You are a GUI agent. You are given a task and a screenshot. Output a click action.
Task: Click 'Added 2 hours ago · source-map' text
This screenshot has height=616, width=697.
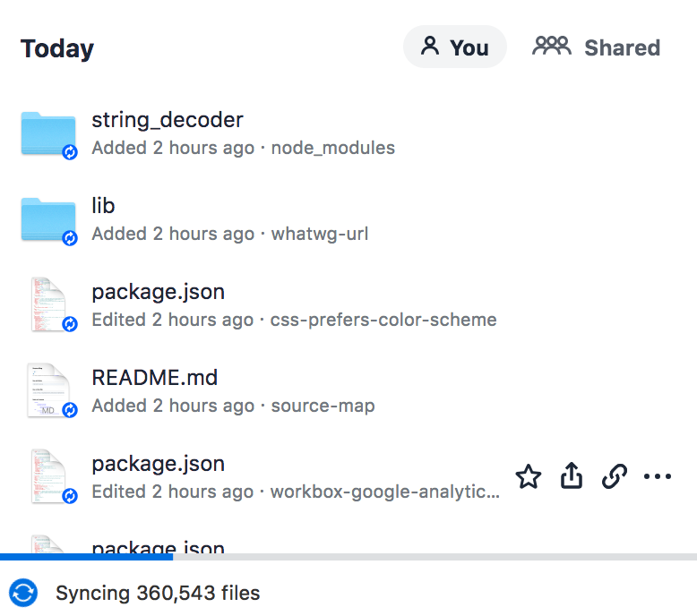pyautogui.click(x=233, y=406)
